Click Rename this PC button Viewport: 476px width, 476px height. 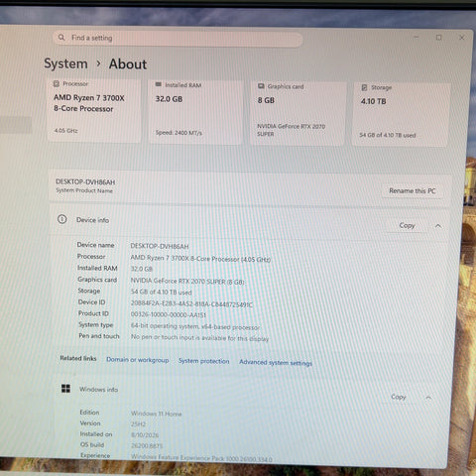coord(413,191)
